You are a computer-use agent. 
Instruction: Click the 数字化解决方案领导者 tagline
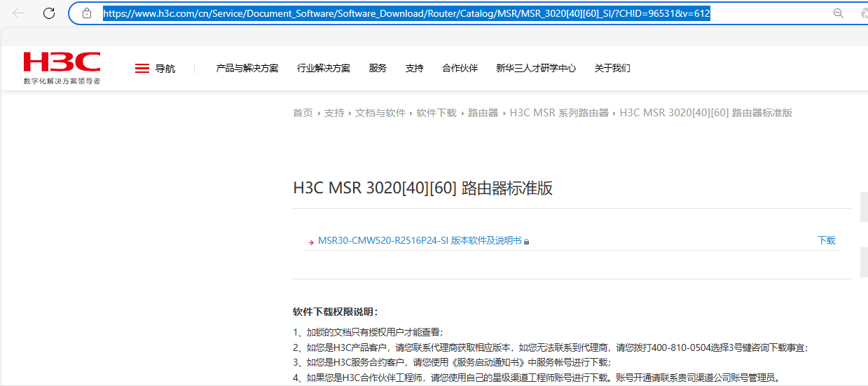click(62, 81)
